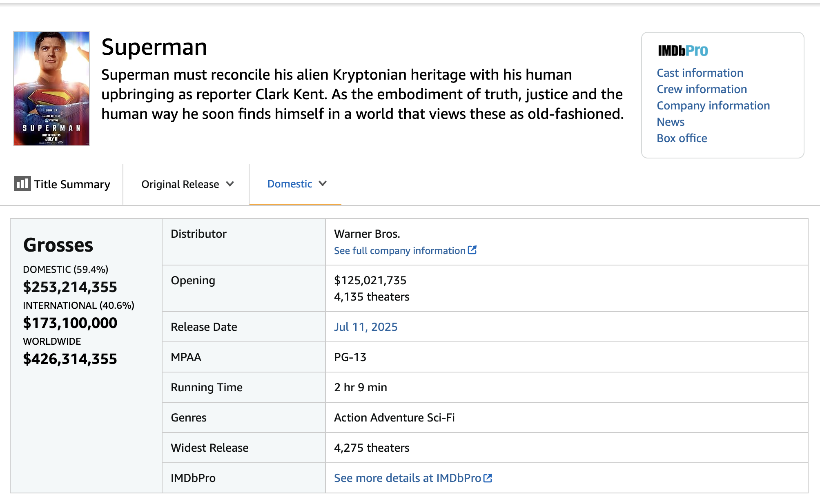The image size is (820, 504).
Task: Click the Running Time row label
Action: [x=207, y=387]
